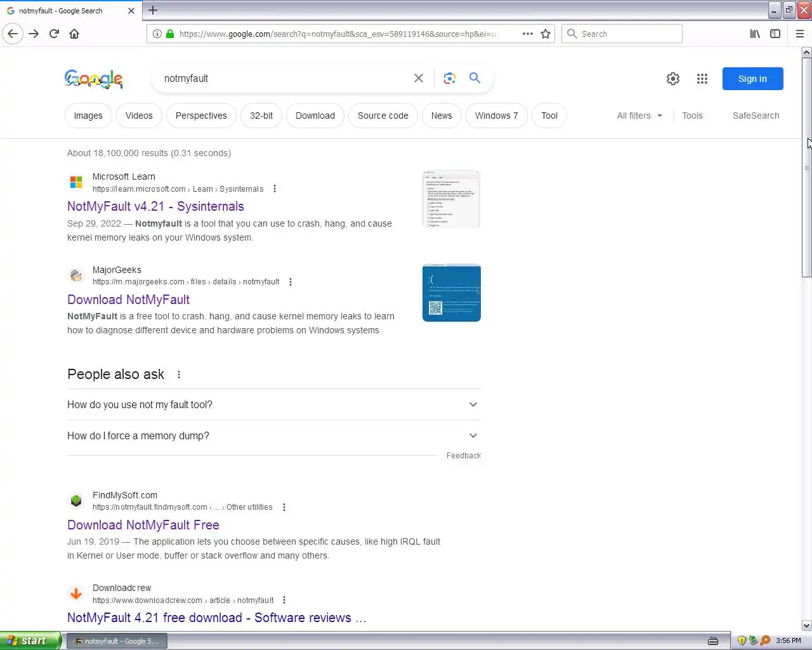Expand 'How do I force a memory dump?'
Image resolution: width=812 pixels, height=650 pixels.
click(274, 435)
